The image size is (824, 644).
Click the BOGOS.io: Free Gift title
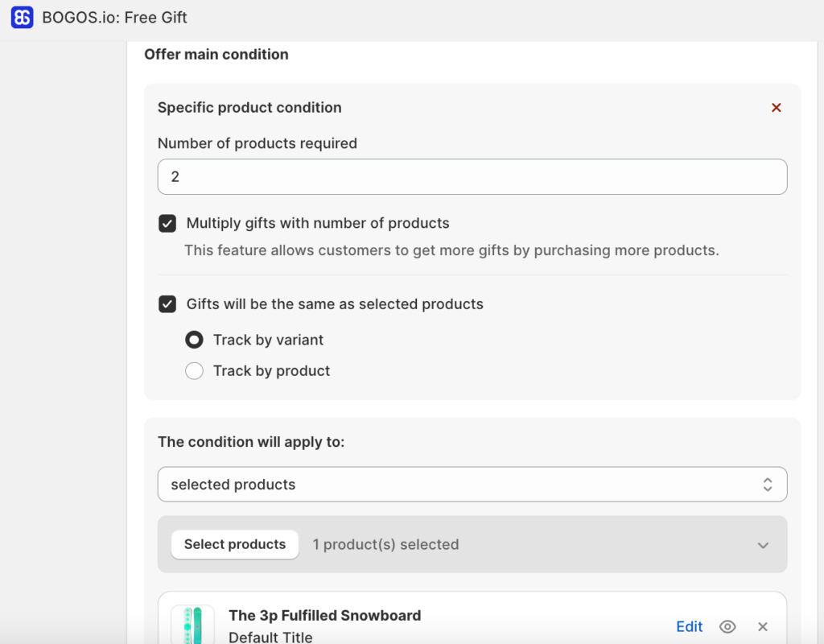115,17
